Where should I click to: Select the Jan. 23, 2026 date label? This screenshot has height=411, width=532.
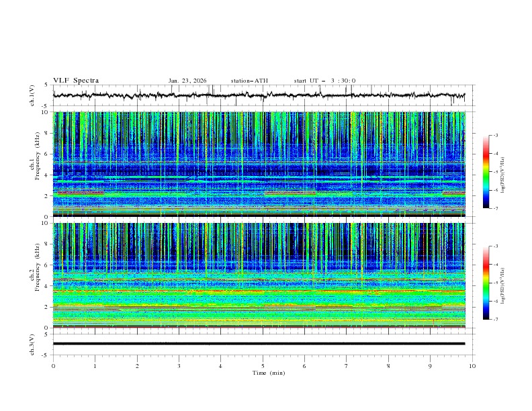click(x=187, y=81)
